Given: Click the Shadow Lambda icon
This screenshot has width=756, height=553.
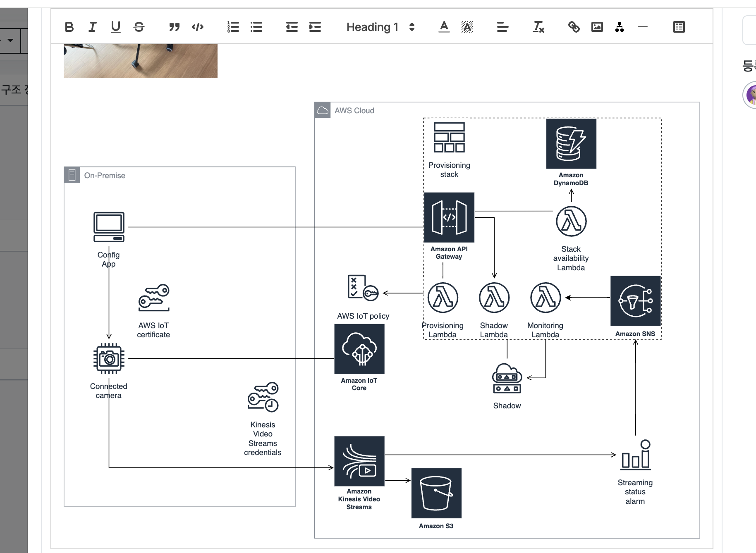Looking at the screenshot, I should [494, 298].
